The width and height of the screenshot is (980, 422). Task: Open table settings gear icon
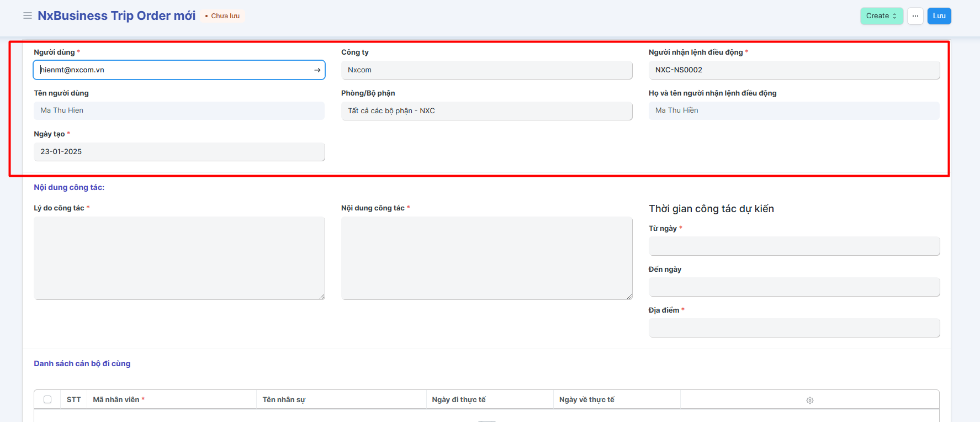809,400
